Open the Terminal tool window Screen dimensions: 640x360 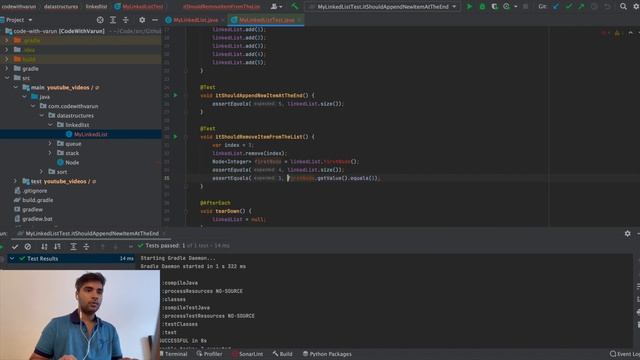pyautogui.click(x=173, y=354)
